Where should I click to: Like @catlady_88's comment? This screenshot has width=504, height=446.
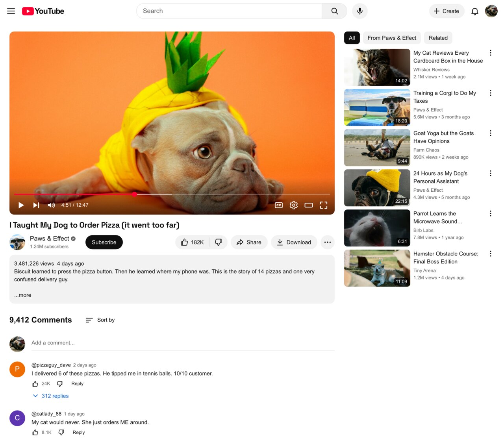[35, 433]
